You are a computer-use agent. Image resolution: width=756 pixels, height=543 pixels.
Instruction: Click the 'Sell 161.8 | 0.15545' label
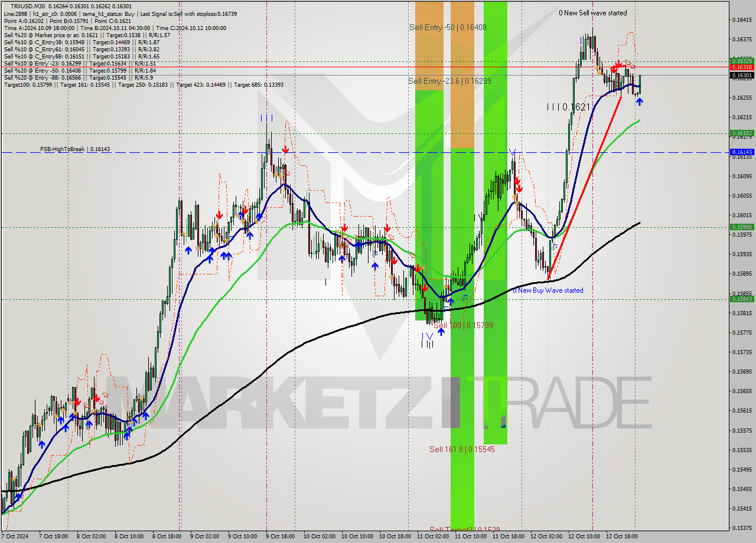click(x=462, y=449)
